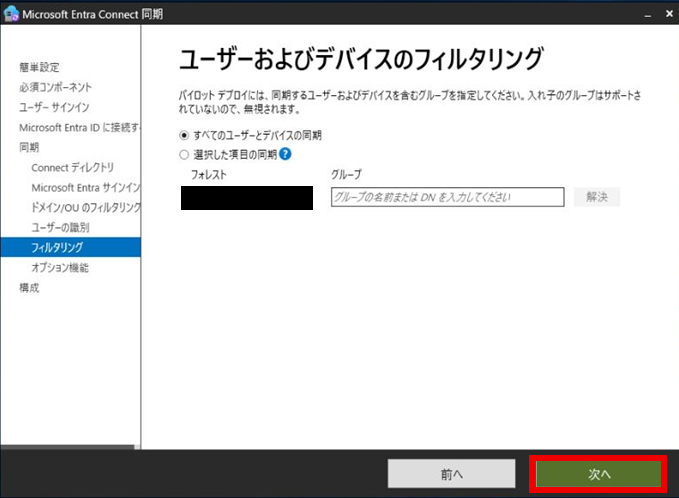Image resolution: width=679 pixels, height=498 pixels.
Task: Select 選択した項目の同期 radio button
Action: [183, 155]
